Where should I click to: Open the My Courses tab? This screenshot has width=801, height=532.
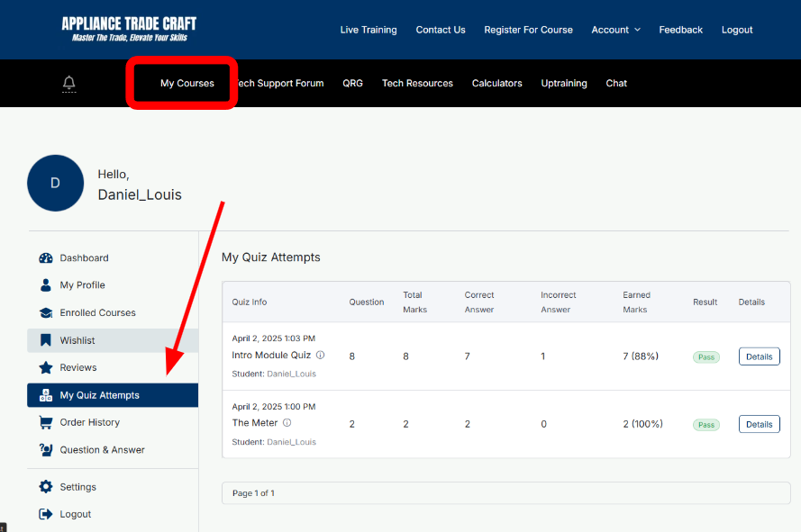point(187,84)
